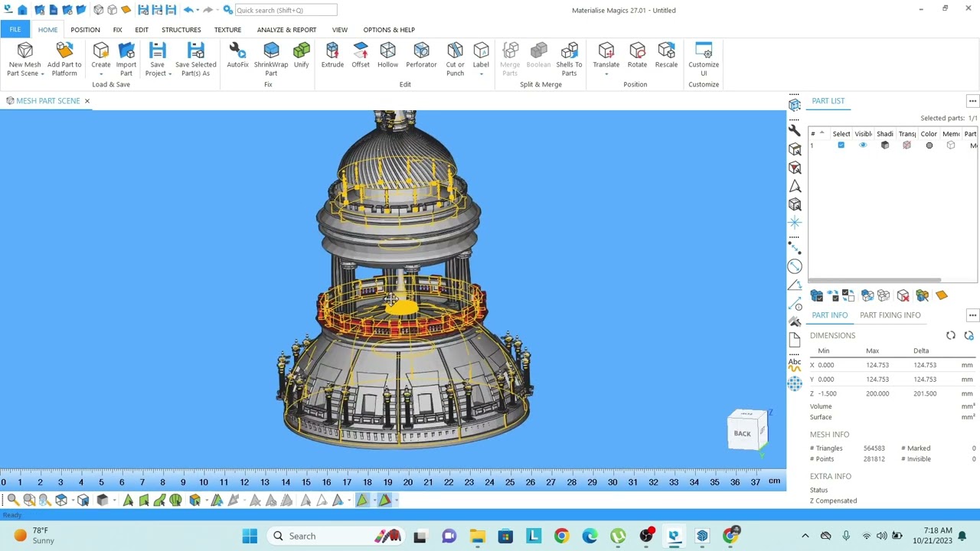980x551 pixels.
Task: Expand the Label dropdown arrow
Action: [x=481, y=73]
